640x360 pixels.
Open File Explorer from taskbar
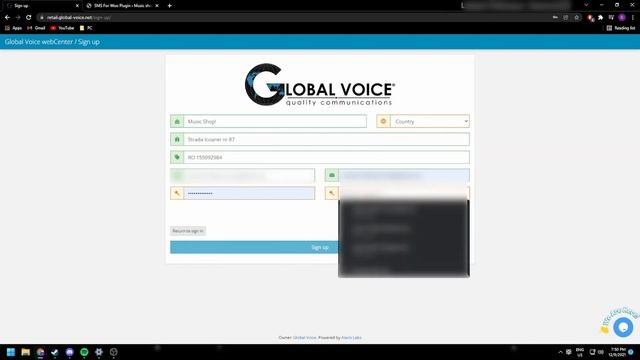[25, 352]
